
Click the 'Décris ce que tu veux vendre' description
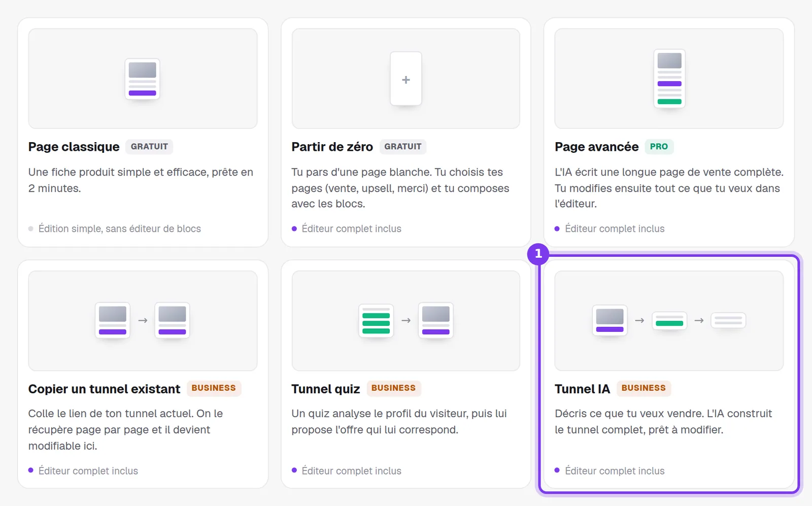pos(663,422)
